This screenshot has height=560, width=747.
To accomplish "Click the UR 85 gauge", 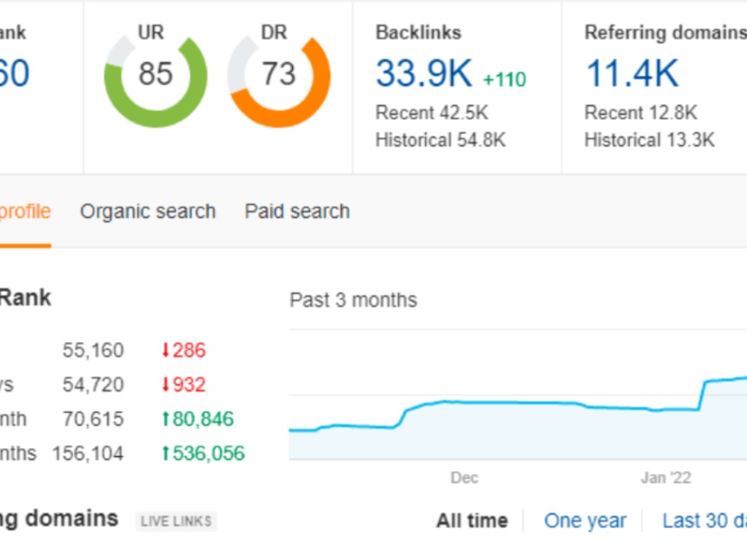I will (155, 75).
